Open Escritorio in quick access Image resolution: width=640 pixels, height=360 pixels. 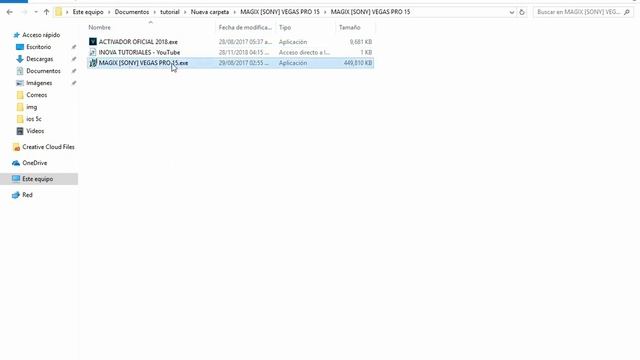(38, 47)
